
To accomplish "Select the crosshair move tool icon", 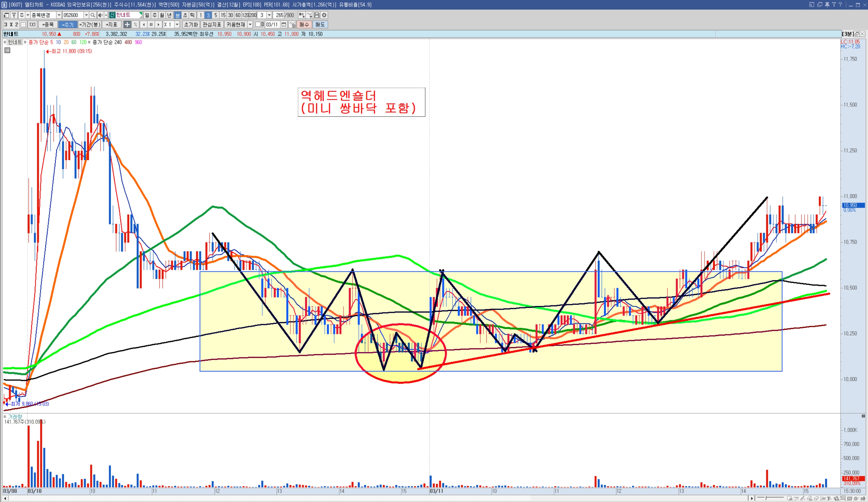I will tap(127, 24).
